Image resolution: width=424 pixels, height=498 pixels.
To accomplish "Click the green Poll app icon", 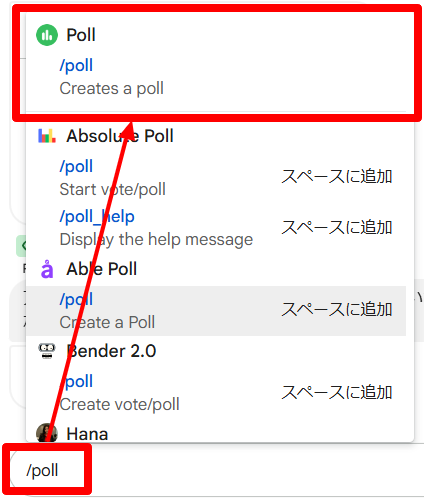I will click(x=47, y=35).
